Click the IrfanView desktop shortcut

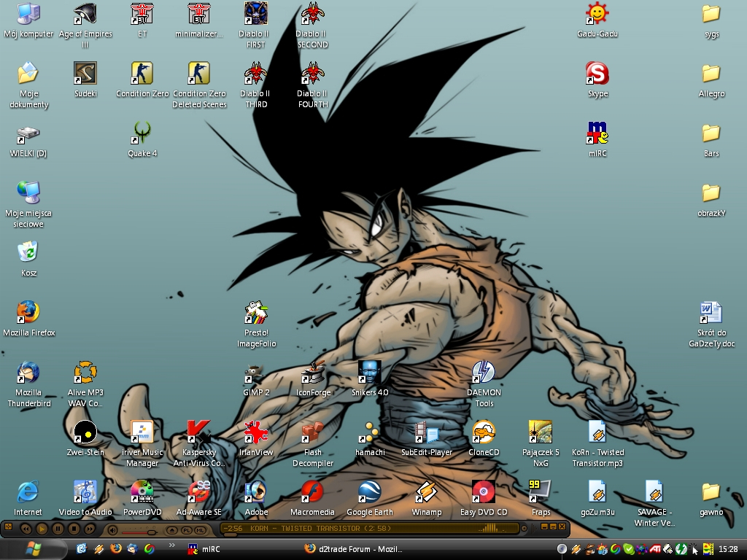click(x=255, y=432)
